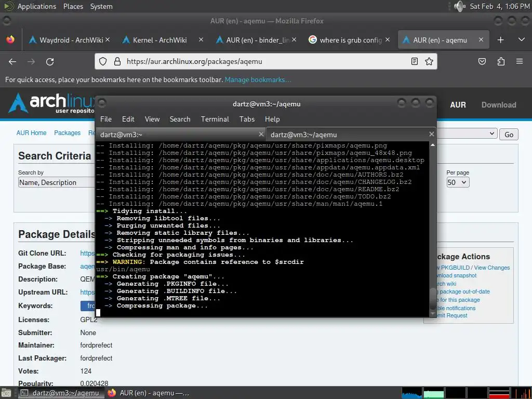532x399 pixels.
Task: Click taskbar AUR aqemu Firefox item
Action: click(148, 393)
